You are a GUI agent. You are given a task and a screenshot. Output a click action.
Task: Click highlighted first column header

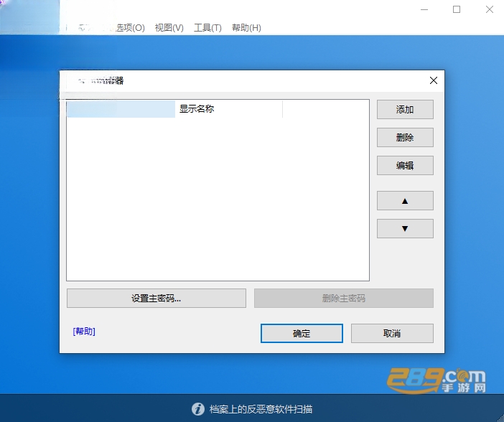click(121, 109)
